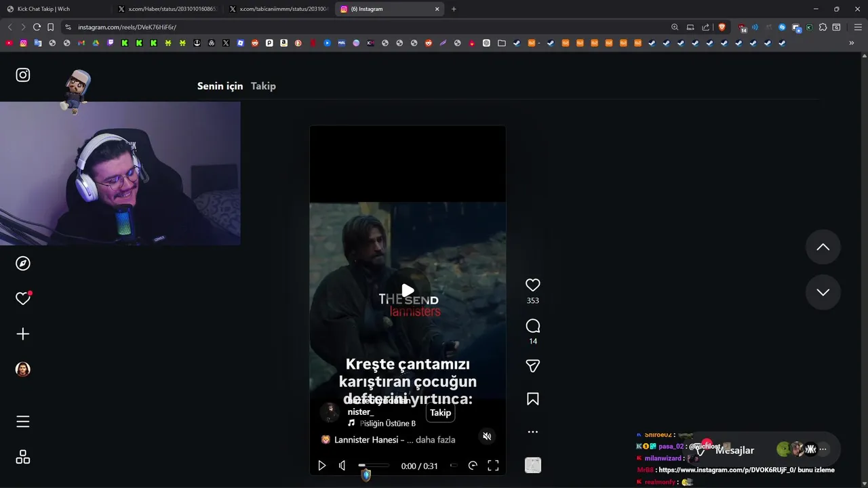Screen dimensions: 868x488
Task: Open a new browser tab with plus
Action: pyautogui.click(x=454, y=9)
